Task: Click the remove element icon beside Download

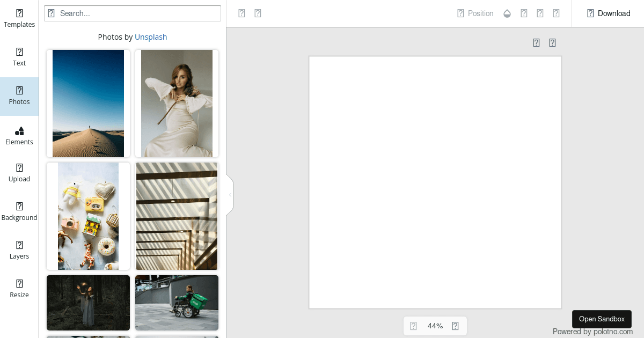Action: pos(556,13)
